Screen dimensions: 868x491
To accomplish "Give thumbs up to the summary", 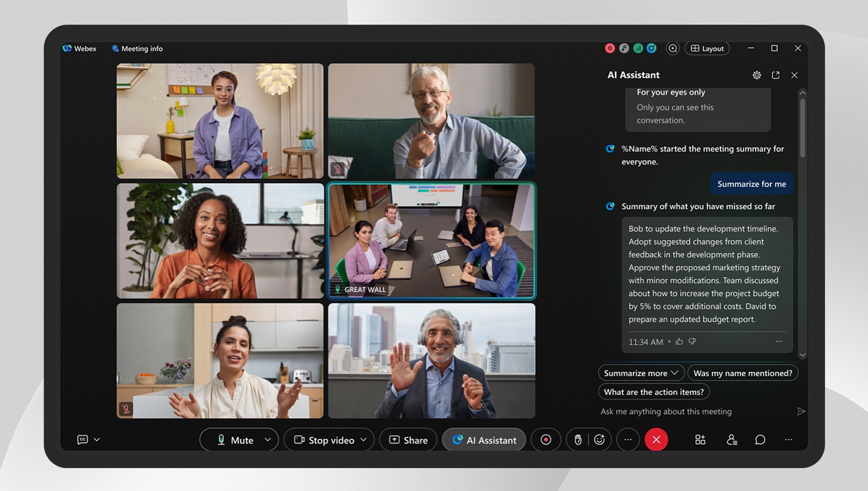I will click(679, 341).
